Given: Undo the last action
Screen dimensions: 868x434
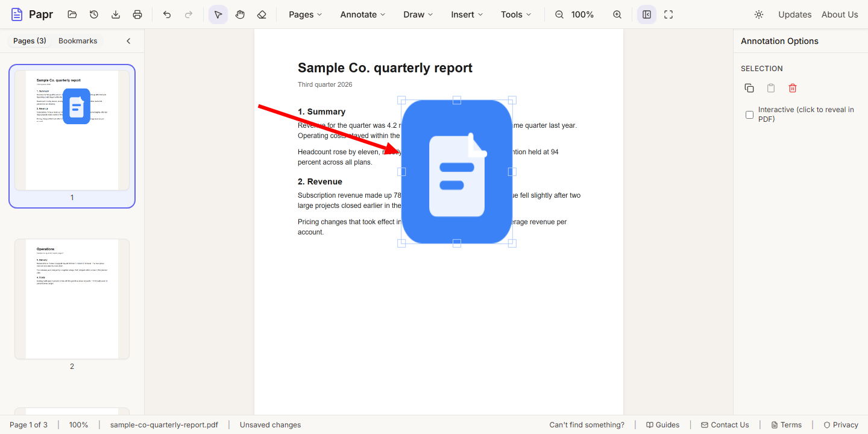Looking at the screenshot, I should click(167, 14).
